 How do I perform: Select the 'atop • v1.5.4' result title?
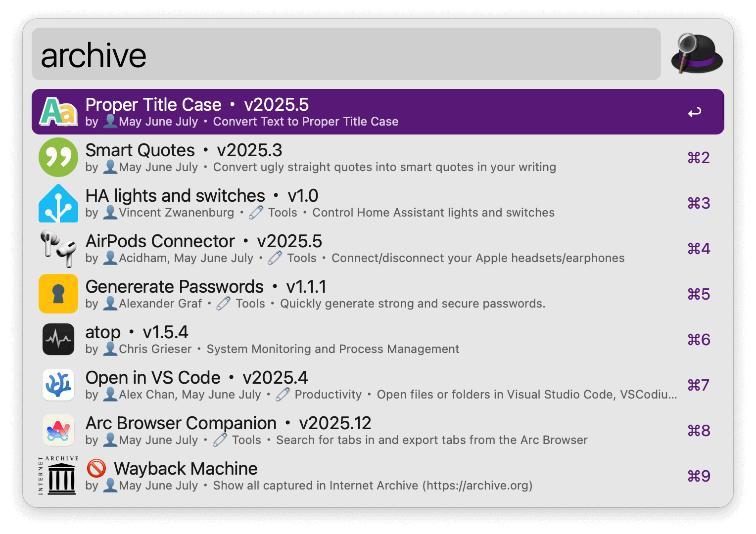pyautogui.click(x=137, y=332)
